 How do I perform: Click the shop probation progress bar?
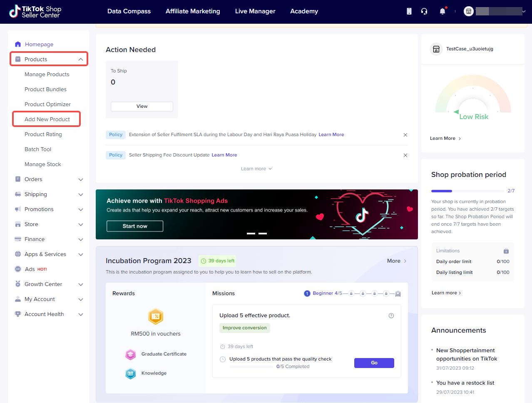[x=467, y=191]
